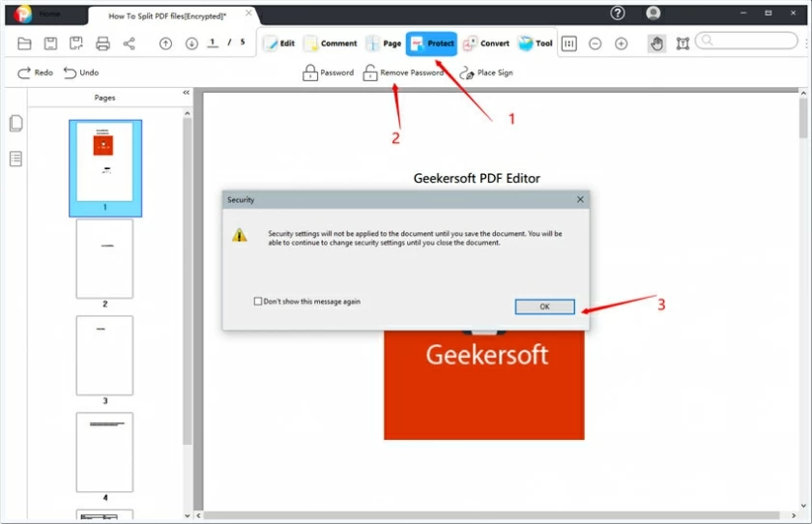Viewport: 812px width, 524px height.
Task: Click OK in the Security dialog
Action: click(x=544, y=306)
